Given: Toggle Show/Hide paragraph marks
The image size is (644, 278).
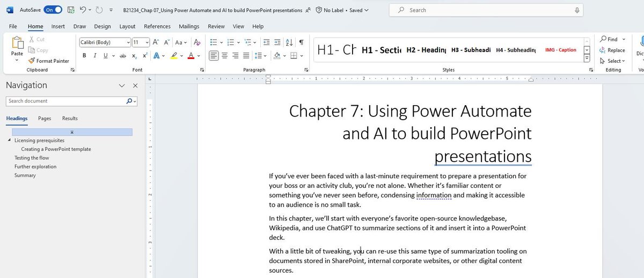Looking at the screenshot, I should [x=302, y=42].
